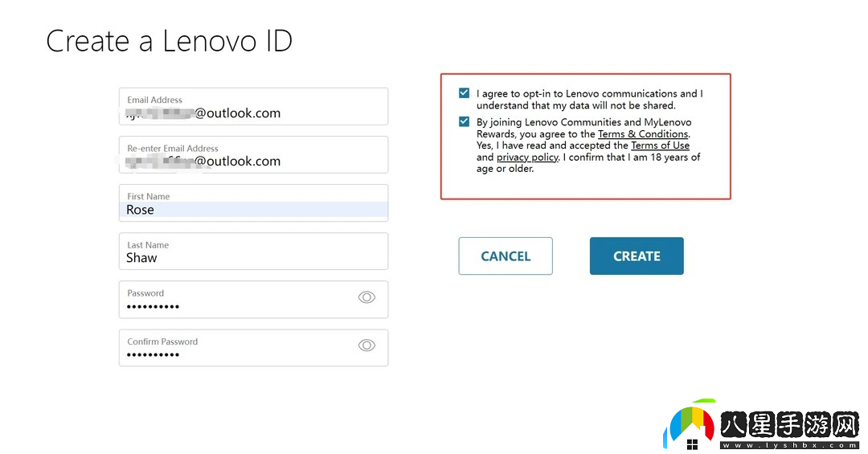Focus the Email Address input field

253,106
